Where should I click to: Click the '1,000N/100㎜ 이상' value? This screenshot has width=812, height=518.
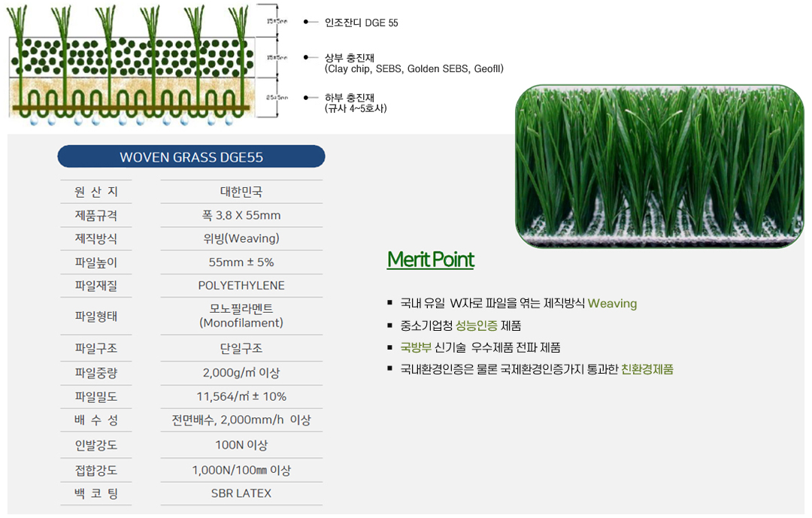pyautogui.click(x=241, y=471)
